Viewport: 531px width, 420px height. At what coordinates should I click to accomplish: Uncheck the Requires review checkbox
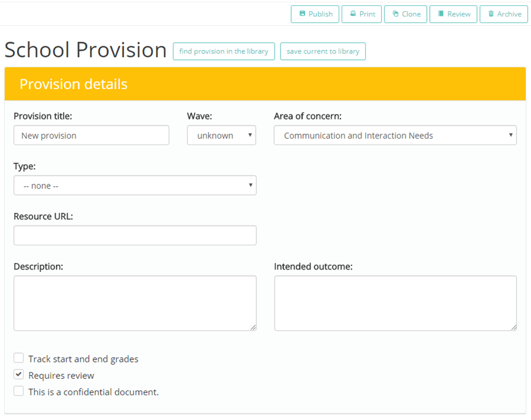[18, 374]
